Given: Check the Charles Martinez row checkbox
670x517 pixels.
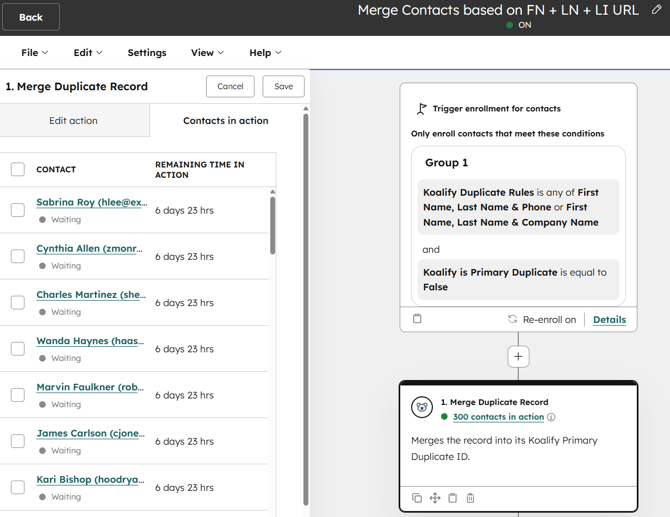Looking at the screenshot, I should [18, 303].
